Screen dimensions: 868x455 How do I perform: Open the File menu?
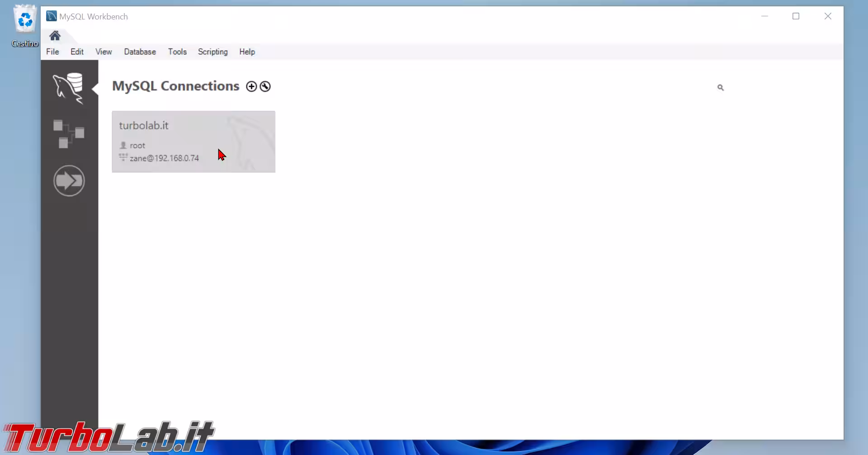pos(52,52)
